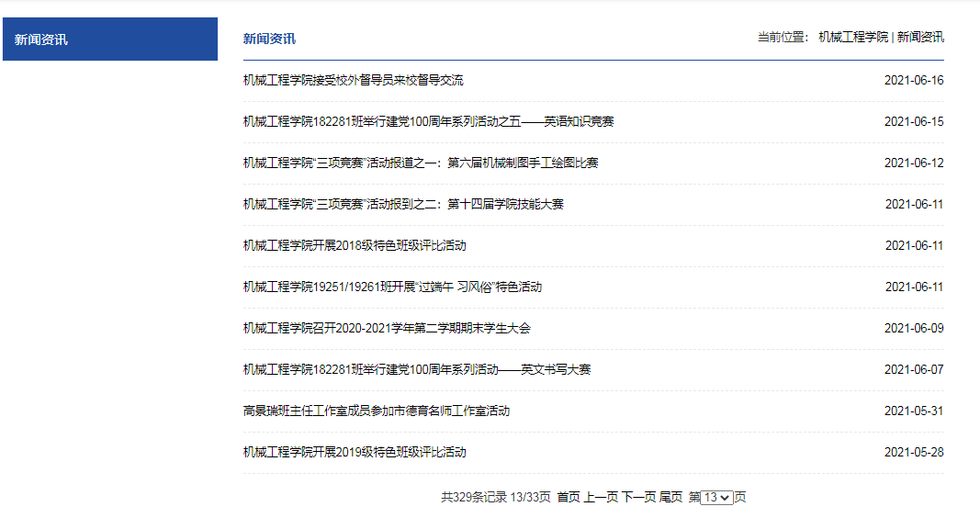Click the 2021-06-16 date of first article

pyautogui.click(x=913, y=80)
